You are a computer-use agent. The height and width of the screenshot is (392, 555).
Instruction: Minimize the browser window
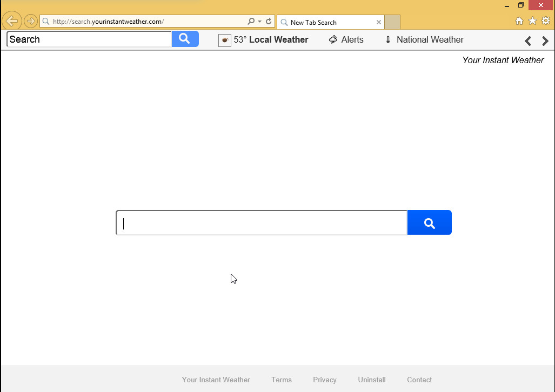click(x=507, y=5)
